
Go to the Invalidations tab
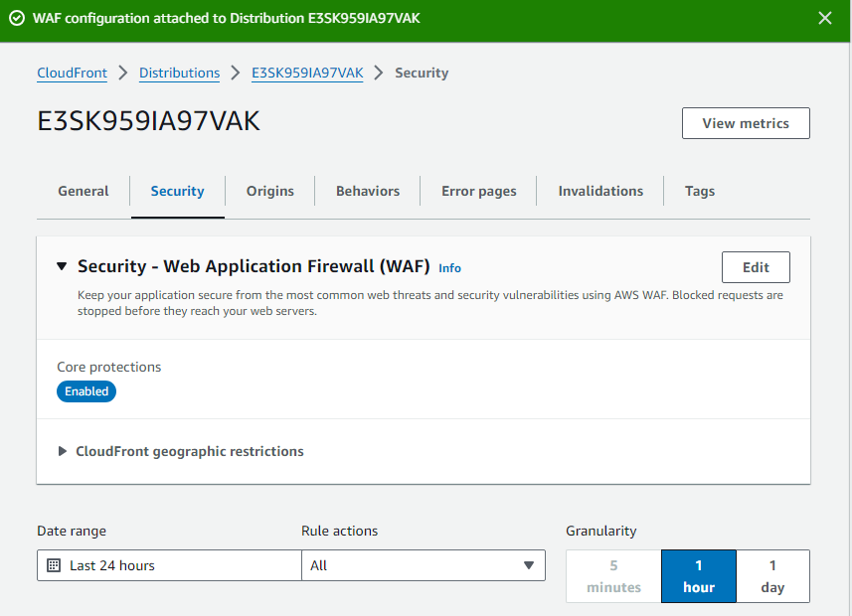(x=600, y=191)
